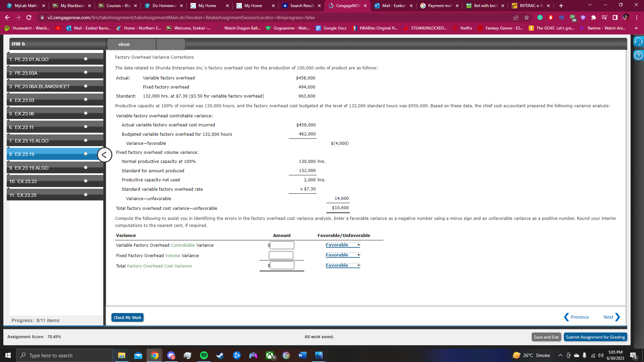
Task: Select status dot for 11. EX.23.25
Action: coord(86,195)
